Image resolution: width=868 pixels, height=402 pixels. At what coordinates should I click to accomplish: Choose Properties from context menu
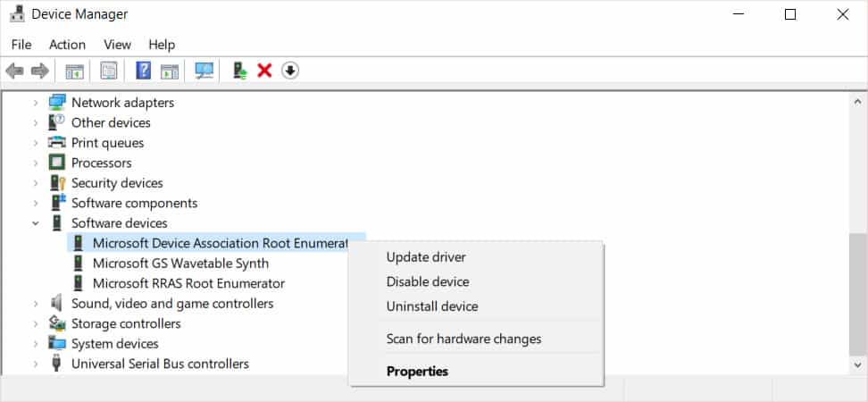point(417,371)
